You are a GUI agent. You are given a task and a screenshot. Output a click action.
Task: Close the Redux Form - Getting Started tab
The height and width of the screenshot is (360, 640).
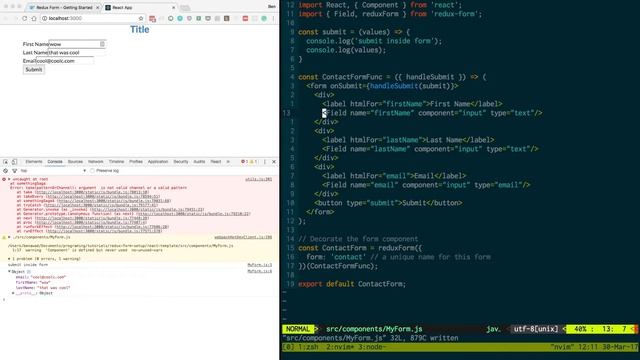point(97,8)
